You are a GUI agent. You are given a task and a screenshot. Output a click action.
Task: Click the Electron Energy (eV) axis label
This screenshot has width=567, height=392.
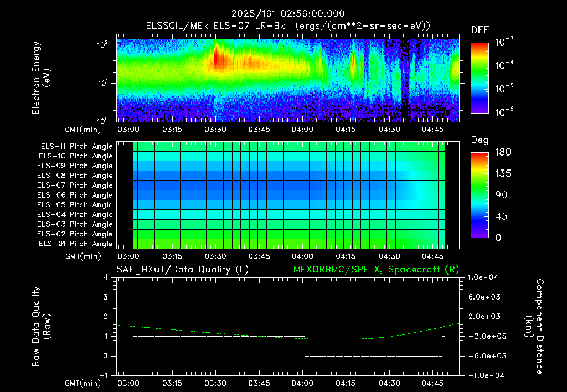pos(41,78)
